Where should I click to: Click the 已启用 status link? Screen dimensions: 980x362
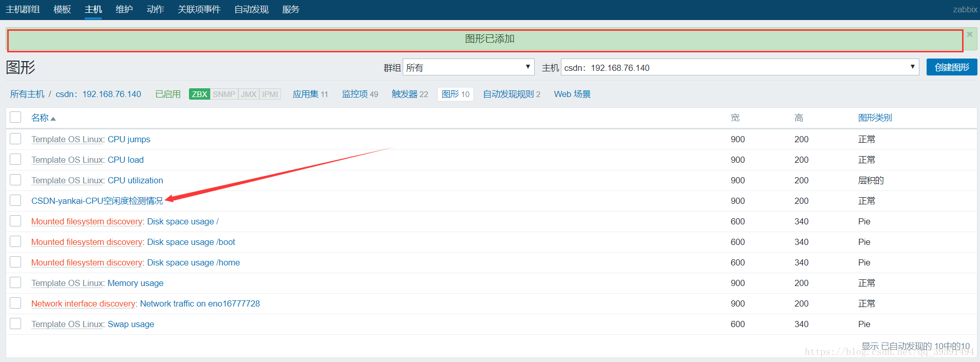168,94
